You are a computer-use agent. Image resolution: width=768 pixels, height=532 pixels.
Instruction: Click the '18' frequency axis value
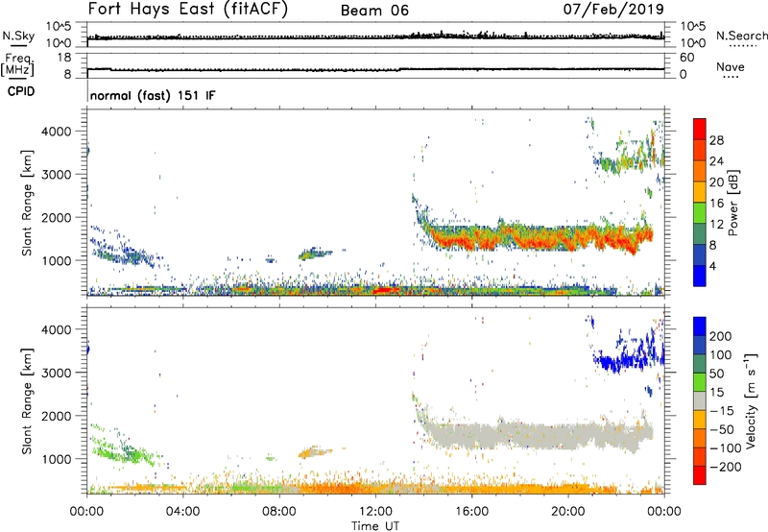point(64,58)
